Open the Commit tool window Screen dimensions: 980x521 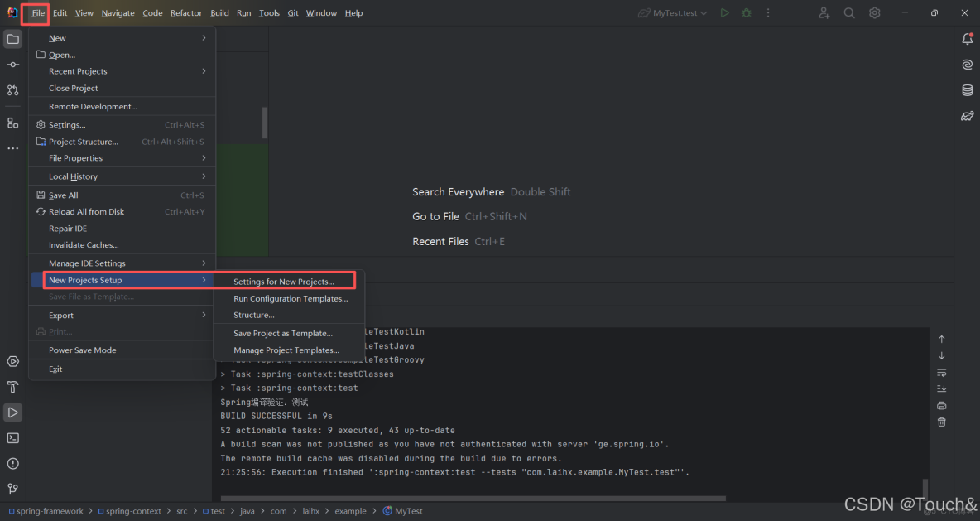pyautogui.click(x=12, y=64)
